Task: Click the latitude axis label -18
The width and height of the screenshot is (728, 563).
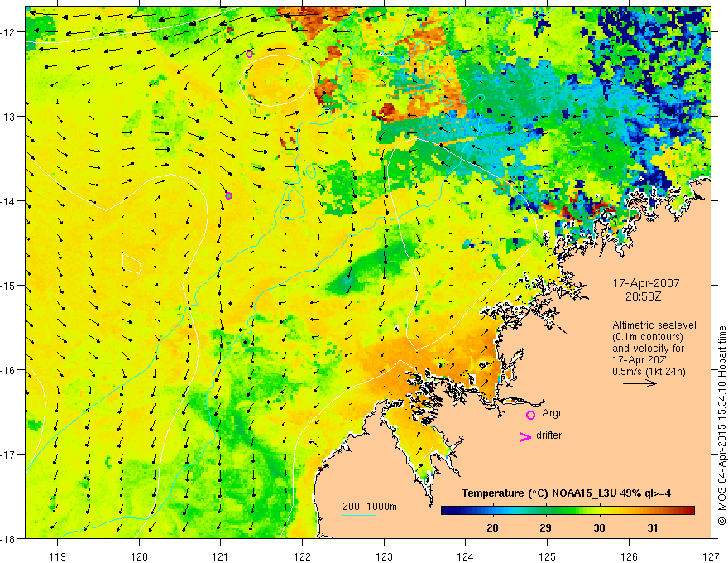Action: [9, 539]
